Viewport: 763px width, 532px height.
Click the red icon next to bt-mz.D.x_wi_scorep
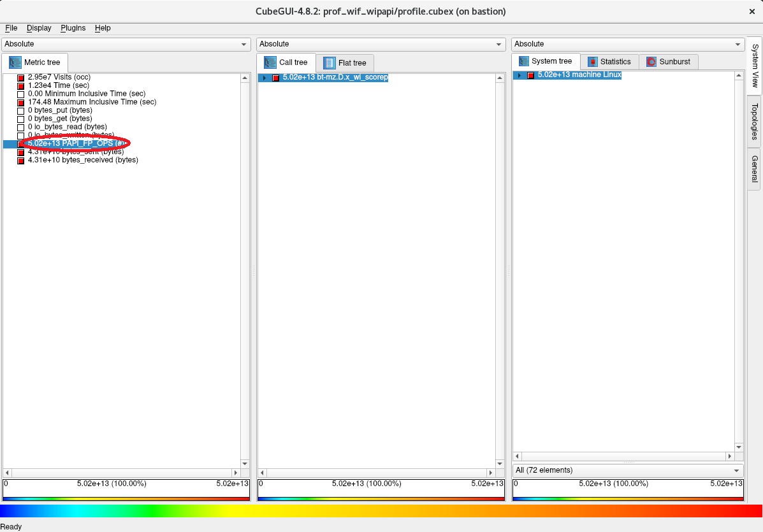pyautogui.click(x=276, y=78)
